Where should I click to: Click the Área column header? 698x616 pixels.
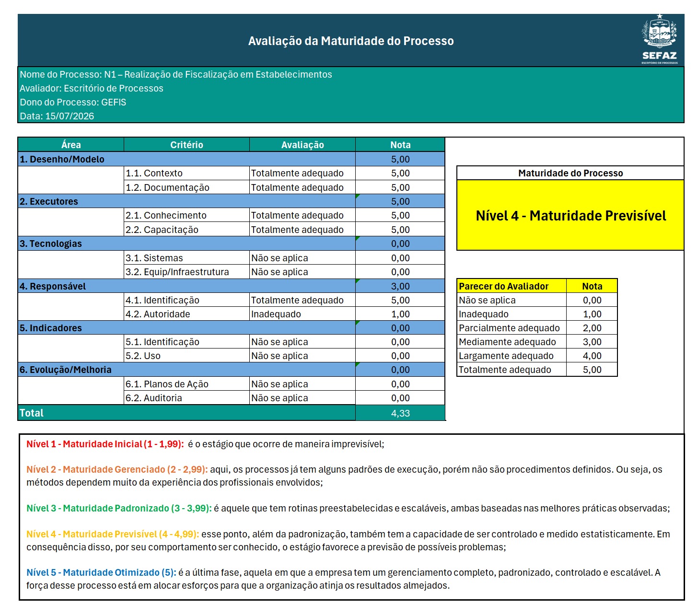click(71, 145)
